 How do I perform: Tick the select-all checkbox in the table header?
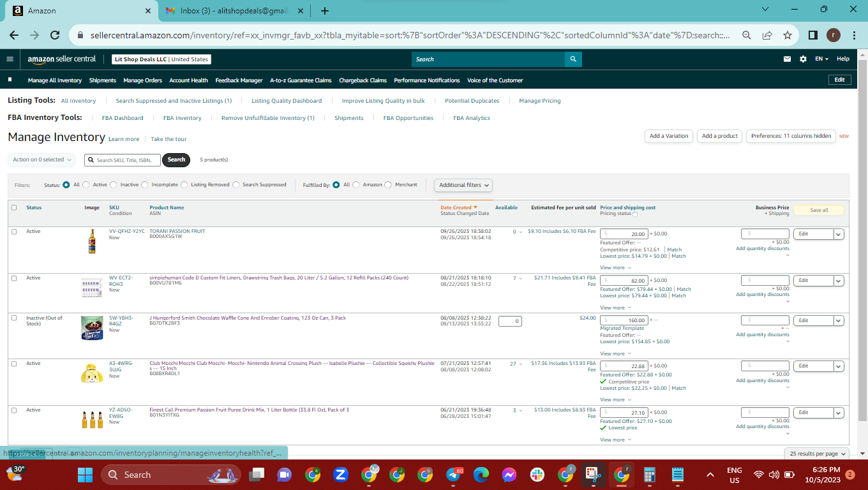[x=14, y=207]
